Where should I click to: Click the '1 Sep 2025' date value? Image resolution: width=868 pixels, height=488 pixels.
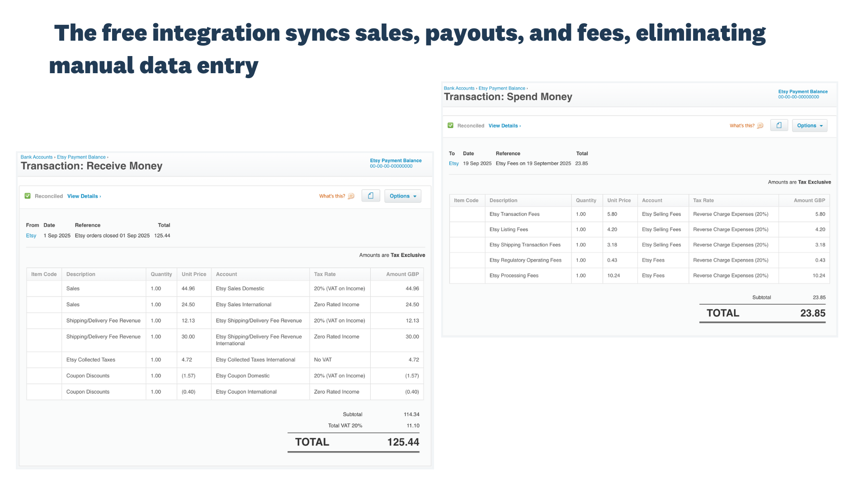57,235
